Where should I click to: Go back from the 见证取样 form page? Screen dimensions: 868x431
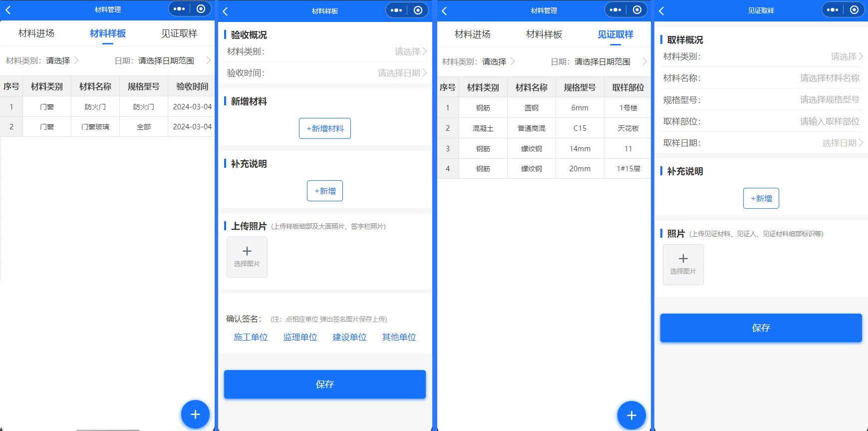tap(661, 10)
